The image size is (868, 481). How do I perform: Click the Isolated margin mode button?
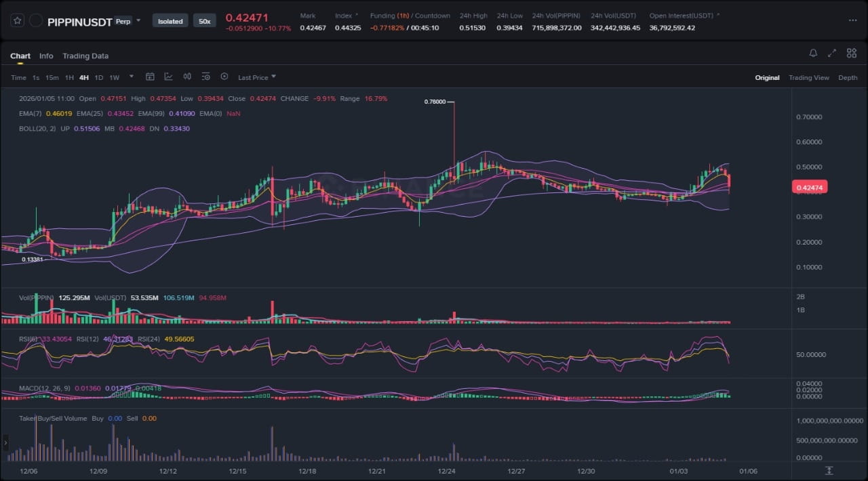tap(170, 21)
